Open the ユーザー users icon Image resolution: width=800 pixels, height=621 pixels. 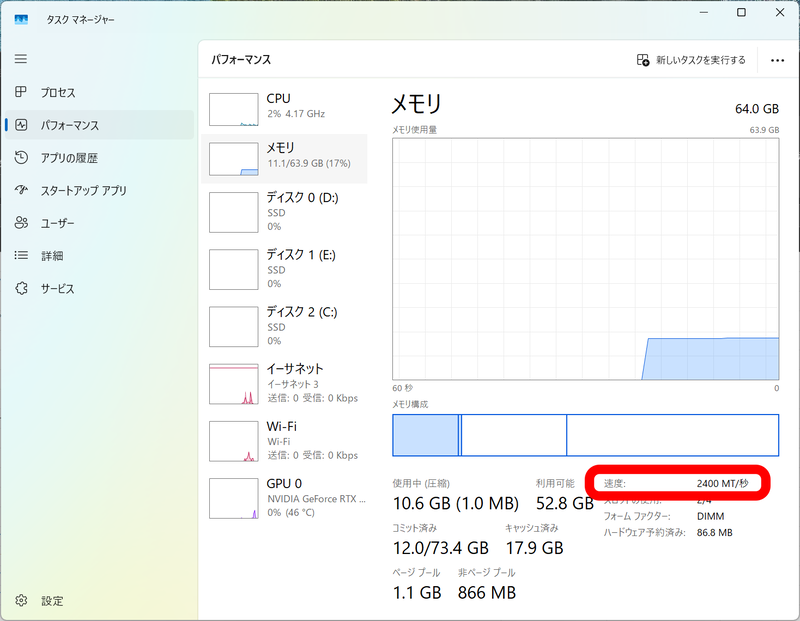coord(21,223)
